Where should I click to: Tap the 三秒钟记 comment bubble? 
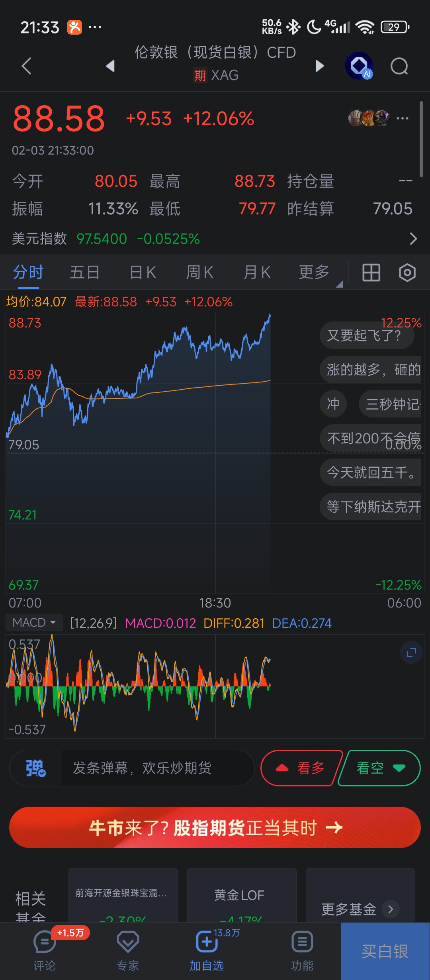tap(390, 404)
